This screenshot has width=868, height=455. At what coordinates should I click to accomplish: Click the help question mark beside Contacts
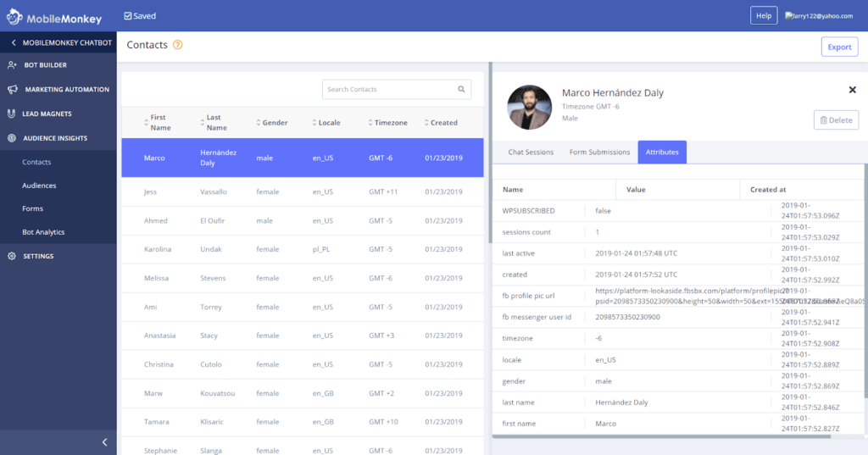178,45
